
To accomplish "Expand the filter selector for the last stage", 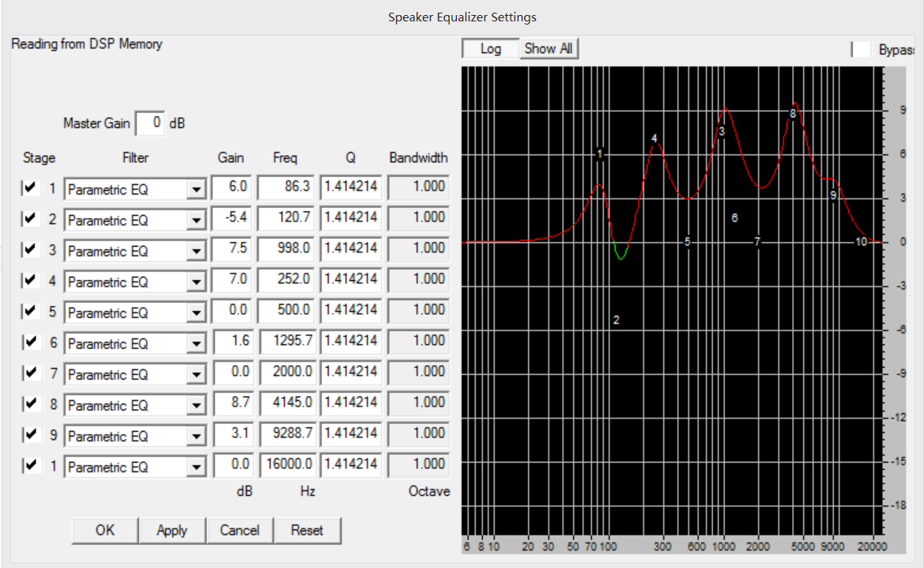I will [x=198, y=466].
